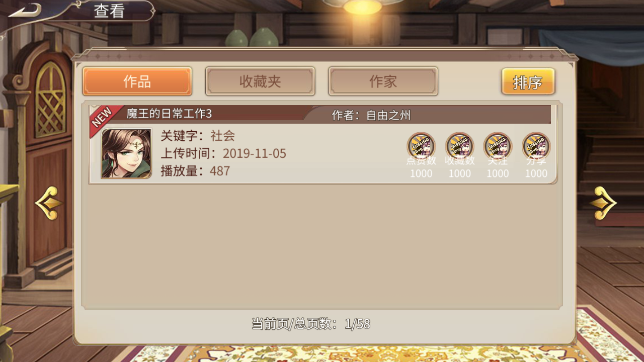Click the author name 自由之州
The width and height of the screenshot is (644, 362).
[x=388, y=115]
